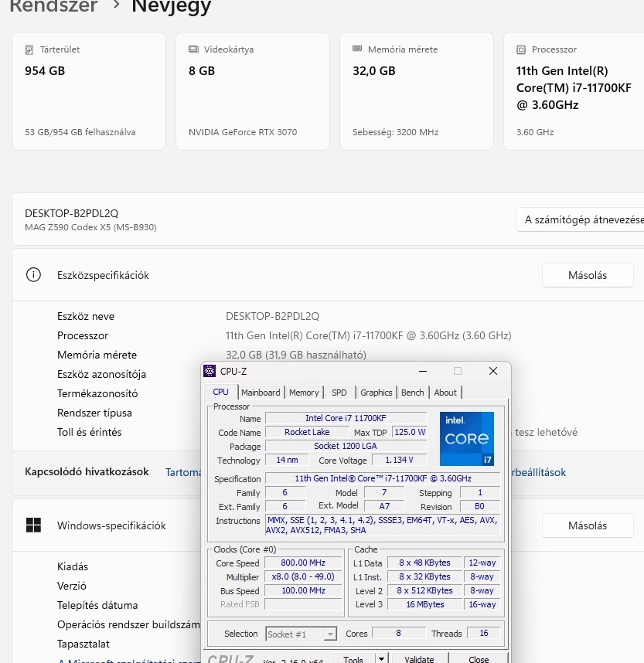The width and height of the screenshot is (644, 663).
Task: Close CPU-Z with the title bar X
Action: point(493,371)
